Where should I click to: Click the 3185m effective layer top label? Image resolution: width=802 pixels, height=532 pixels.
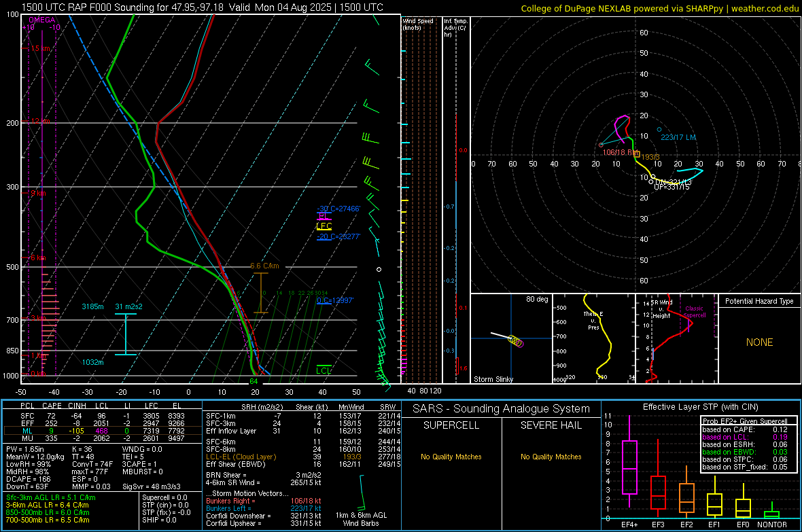coord(92,306)
